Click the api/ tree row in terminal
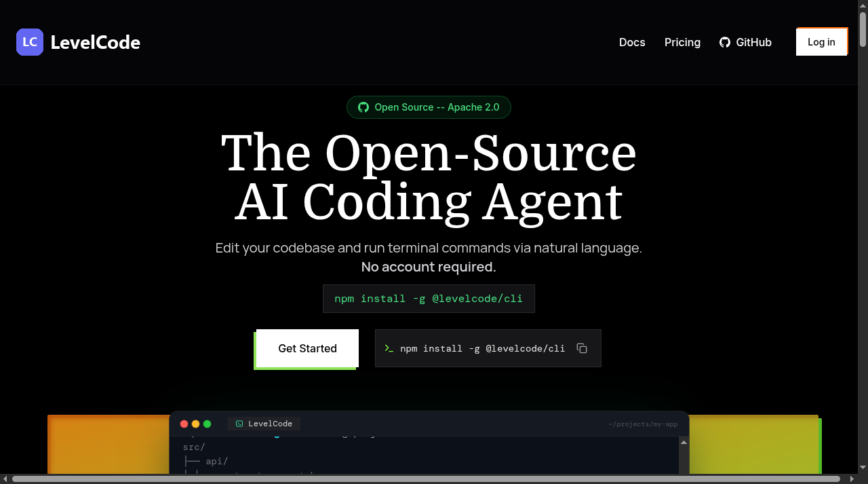868x484 pixels. pos(205,462)
